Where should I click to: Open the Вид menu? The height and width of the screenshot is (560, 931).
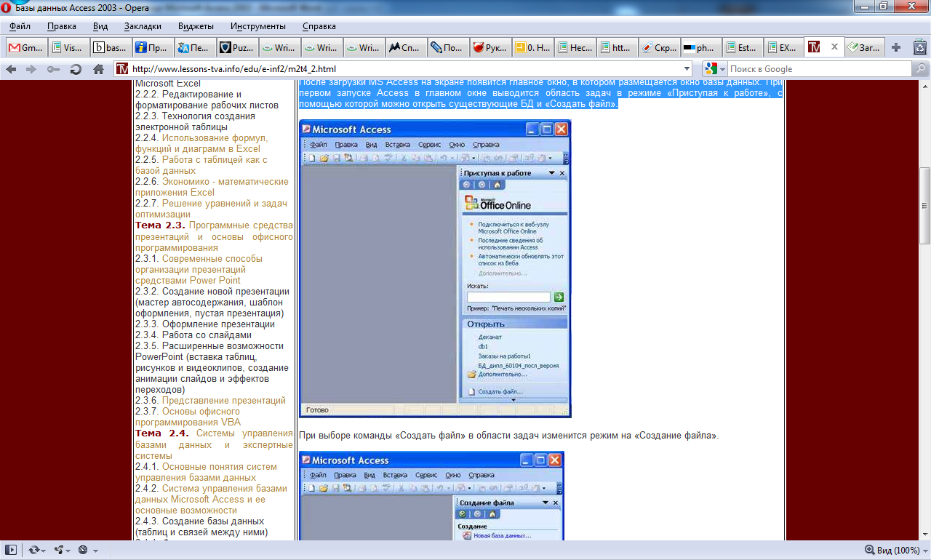(100, 26)
